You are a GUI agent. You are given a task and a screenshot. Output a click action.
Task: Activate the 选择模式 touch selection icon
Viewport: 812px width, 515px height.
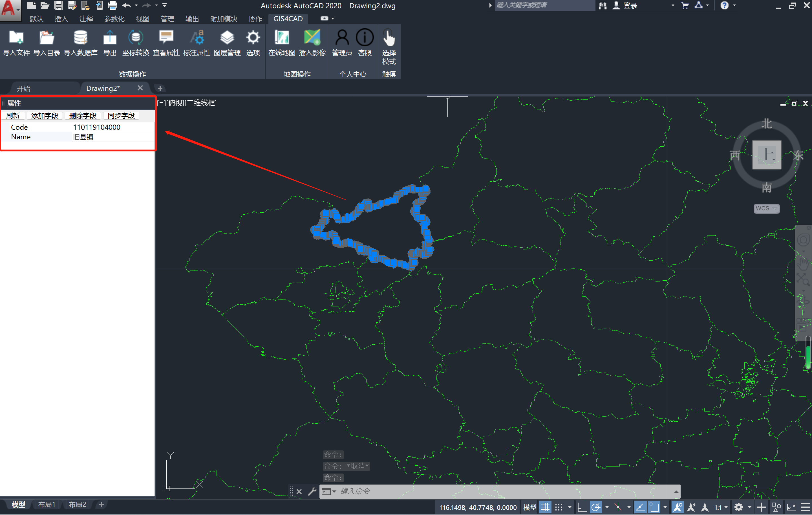pos(389,38)
